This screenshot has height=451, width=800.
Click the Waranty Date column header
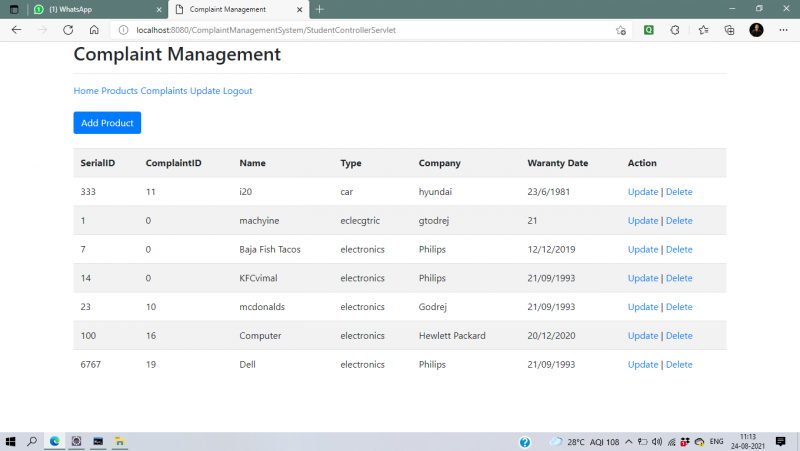tap(558, 163)
